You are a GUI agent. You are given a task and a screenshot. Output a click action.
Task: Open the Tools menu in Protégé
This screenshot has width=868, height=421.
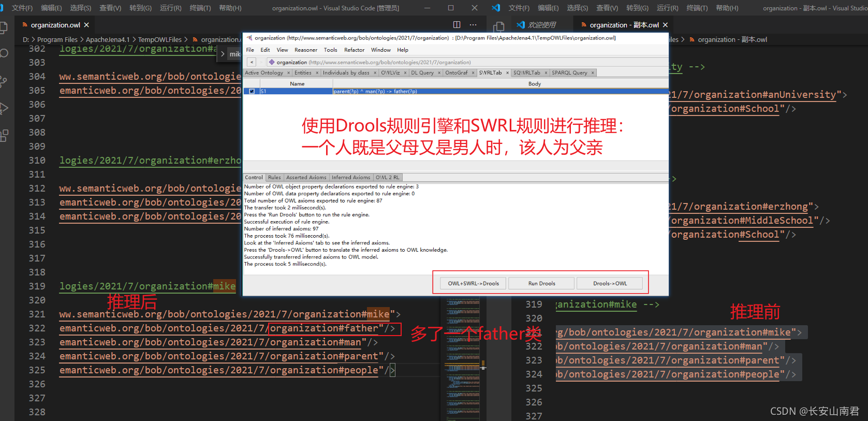point(330,50)
